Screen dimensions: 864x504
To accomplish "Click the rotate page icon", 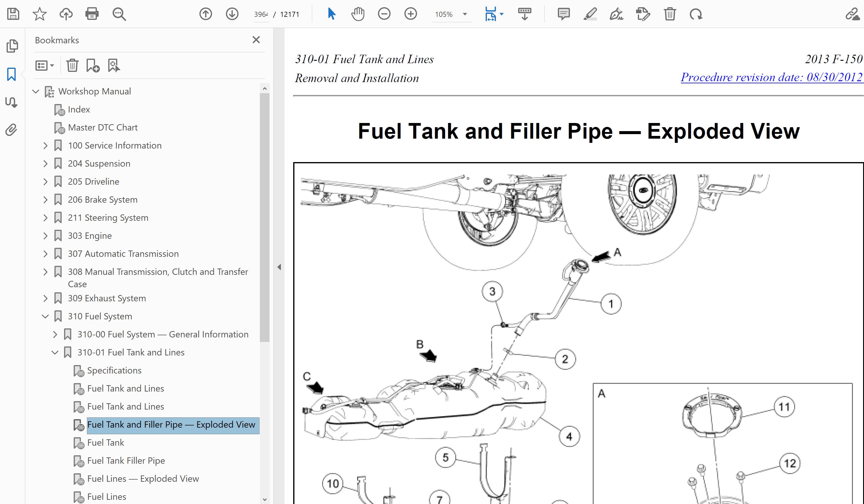I will 696,14.
